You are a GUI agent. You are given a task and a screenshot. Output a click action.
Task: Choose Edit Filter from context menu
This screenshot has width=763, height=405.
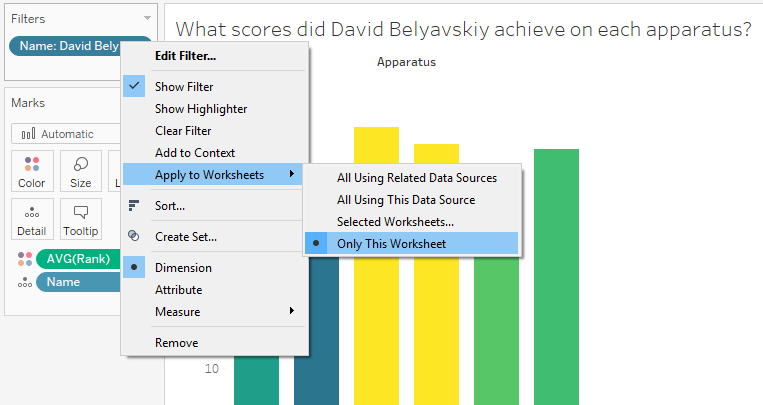pyautogui.click(x=185, y=56)
